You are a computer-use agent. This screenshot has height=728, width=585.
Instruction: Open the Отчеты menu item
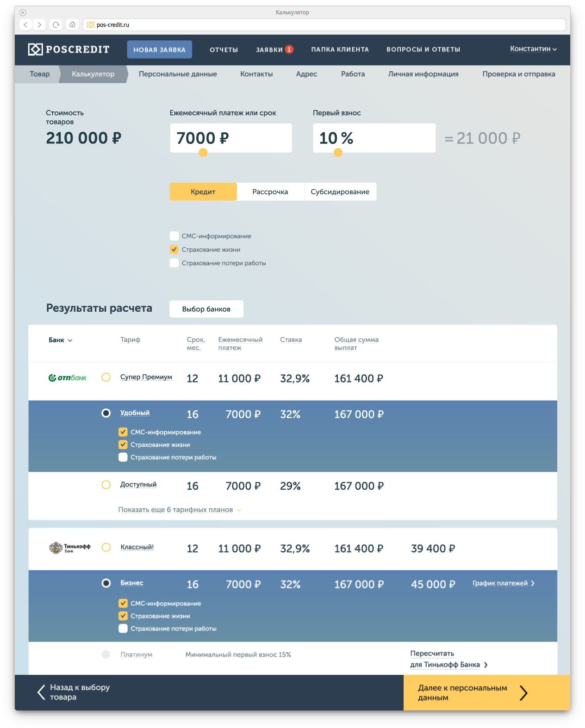[x=224, y=49]
